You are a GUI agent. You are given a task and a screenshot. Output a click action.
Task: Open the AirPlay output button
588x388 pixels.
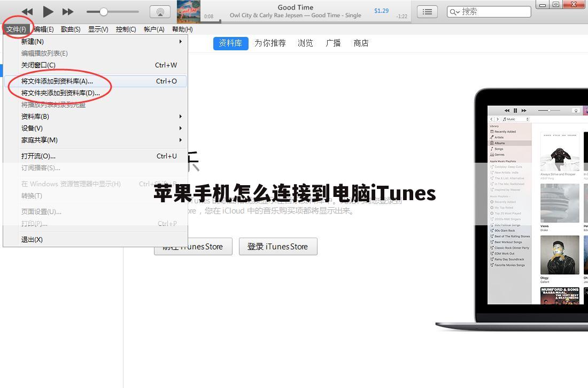pyautogui.click(x=160, y=12)
